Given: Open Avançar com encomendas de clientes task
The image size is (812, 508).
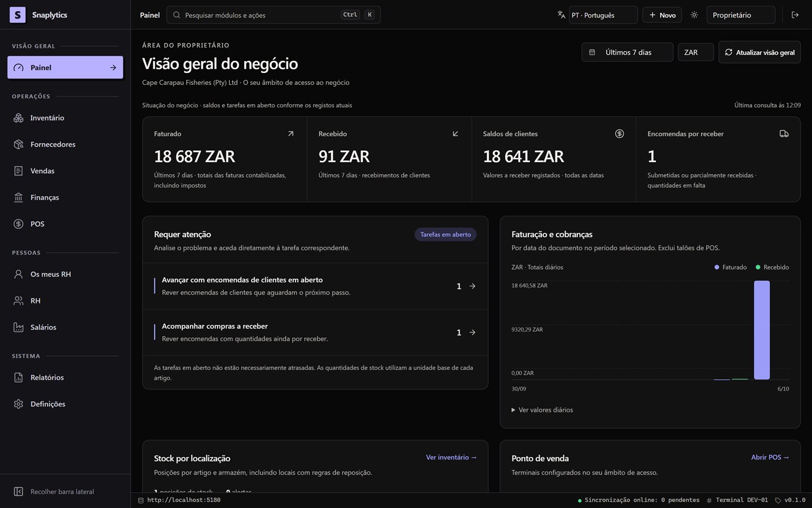Looking at the screenshot, I should tap(315, 286).
